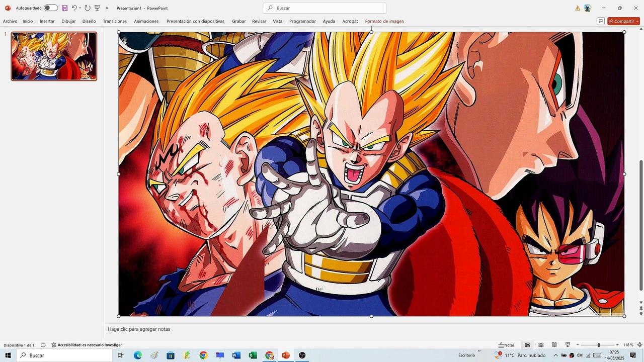Open Presentación con diapositivas tab

pyautogui.click(x=195, y=22)
